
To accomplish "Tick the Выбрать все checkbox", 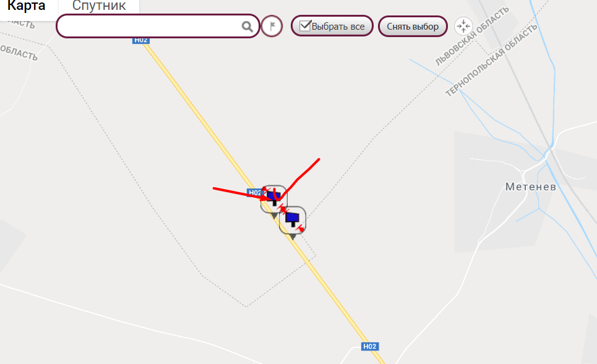I will click(305, 25).
